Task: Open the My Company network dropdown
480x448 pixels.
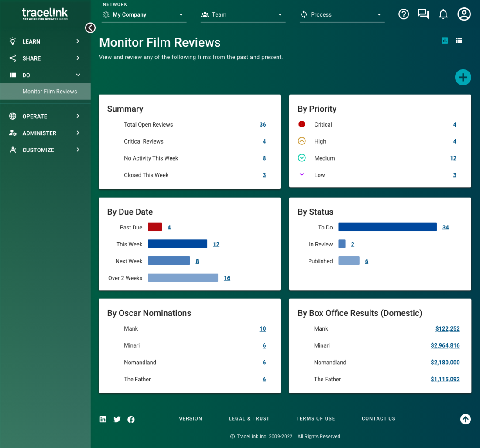Action: click(144, 15)
